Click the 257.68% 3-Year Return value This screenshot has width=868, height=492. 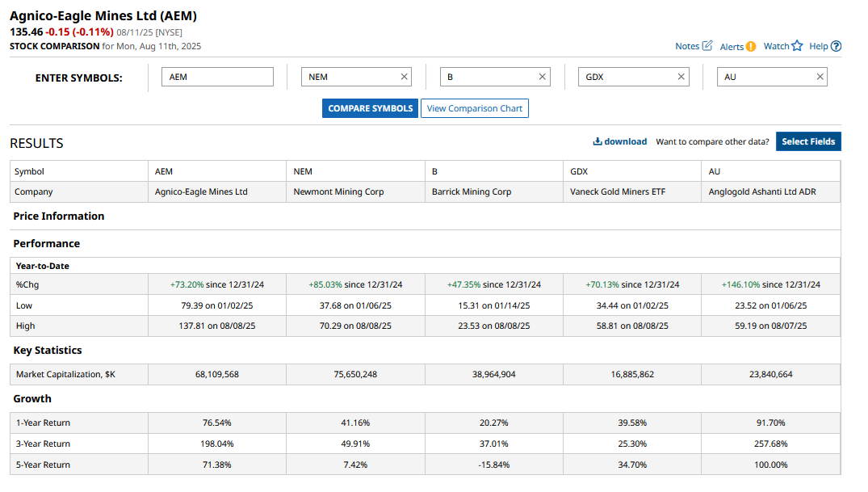(770, 444)
